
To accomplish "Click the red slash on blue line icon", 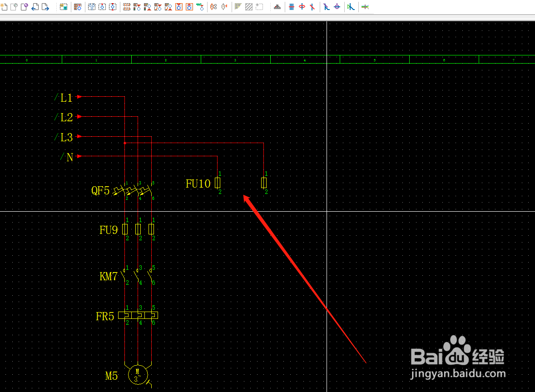I will [x=312, y=7].
